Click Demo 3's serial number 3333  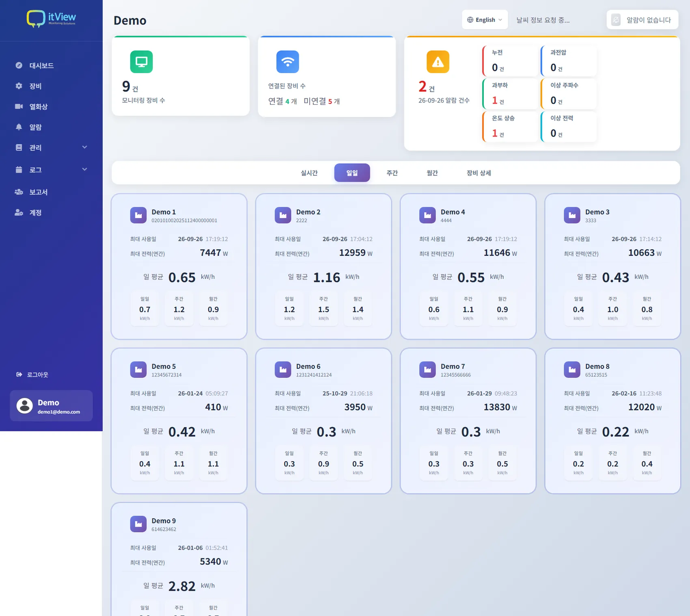tap(591, 220)
